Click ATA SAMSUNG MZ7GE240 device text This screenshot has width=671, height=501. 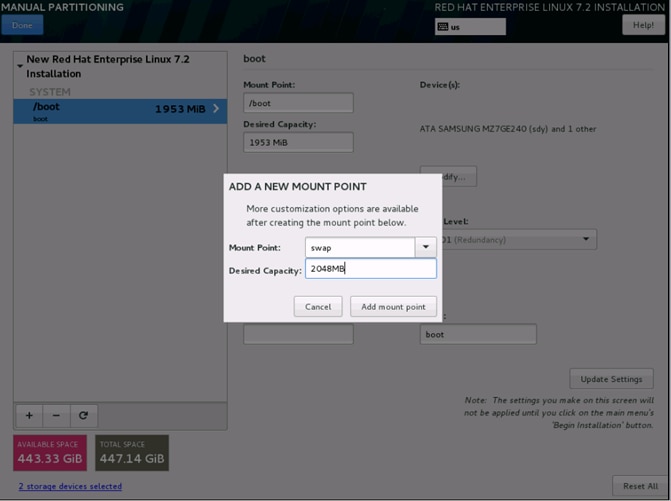(508, 129)
